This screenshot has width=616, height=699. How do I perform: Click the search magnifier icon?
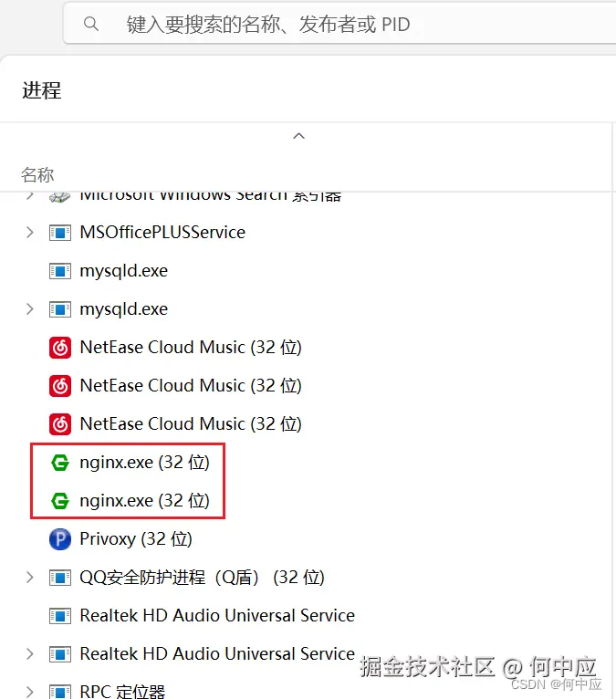(x=91, y=24)
